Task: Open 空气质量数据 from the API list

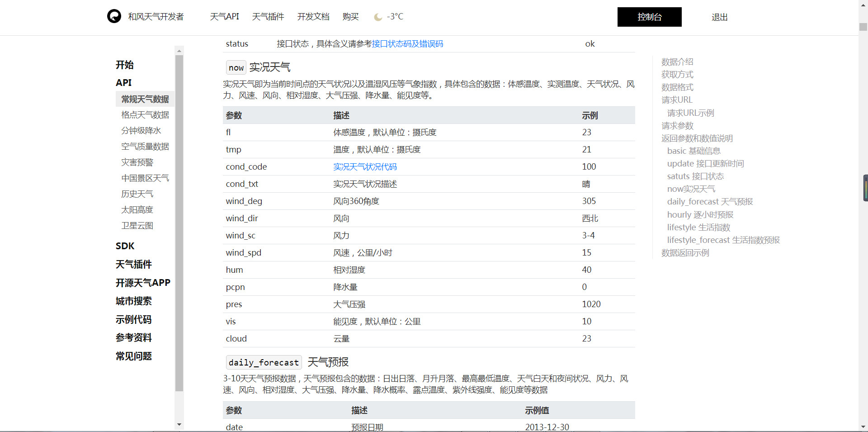Action: (x=146, y=146)
